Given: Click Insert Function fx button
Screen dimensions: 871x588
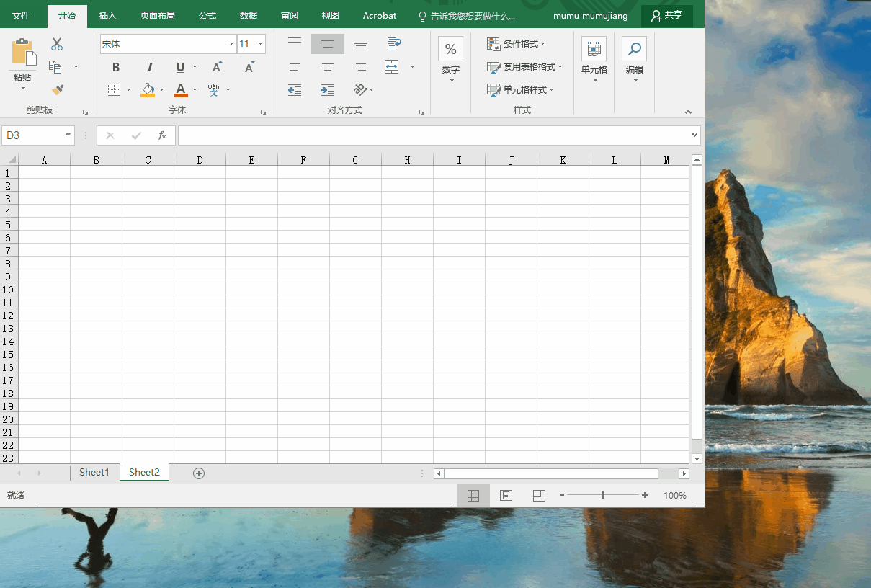Looking at the screenshot, I should point(162,135).
